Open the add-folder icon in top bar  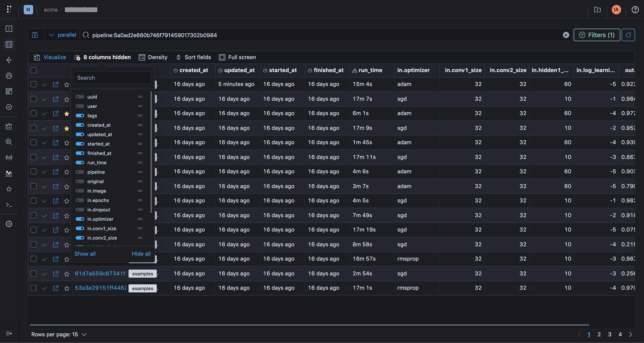(x=597, y=9)
